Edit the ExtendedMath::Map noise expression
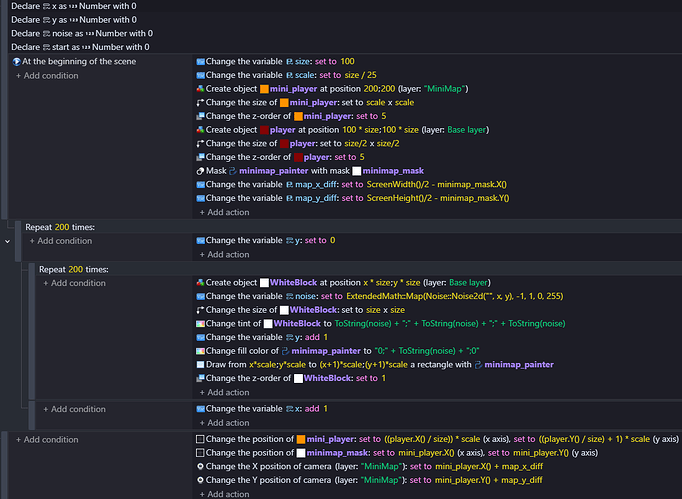682x499 pixels. 455,296
